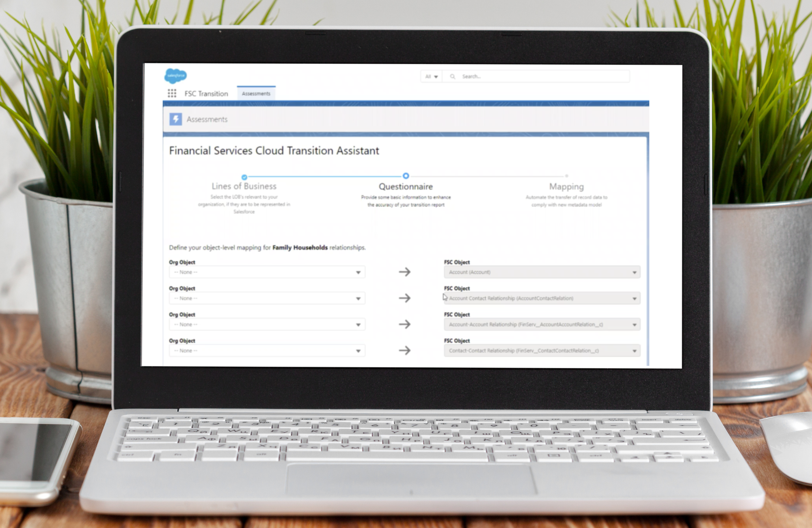Click the Assessments page header title
The width and height of the screenshot is (812, 528).
coord(207,119)
